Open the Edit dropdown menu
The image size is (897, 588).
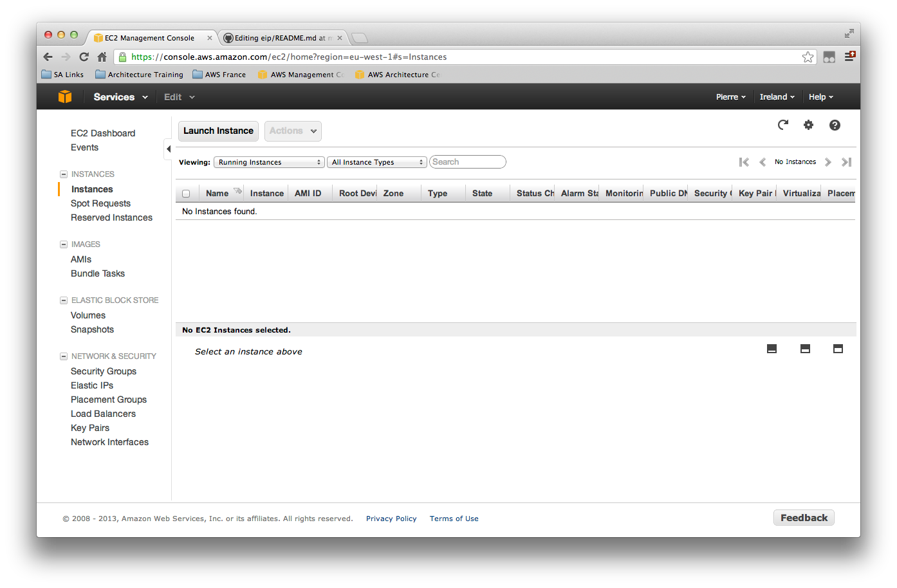coord(179,97)
